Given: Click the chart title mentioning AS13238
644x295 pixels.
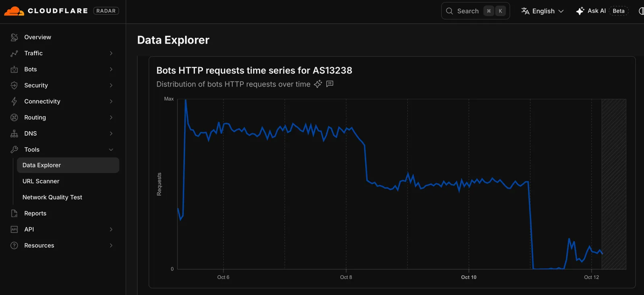Looking at the screenshot, I should [x=254, y=71].
